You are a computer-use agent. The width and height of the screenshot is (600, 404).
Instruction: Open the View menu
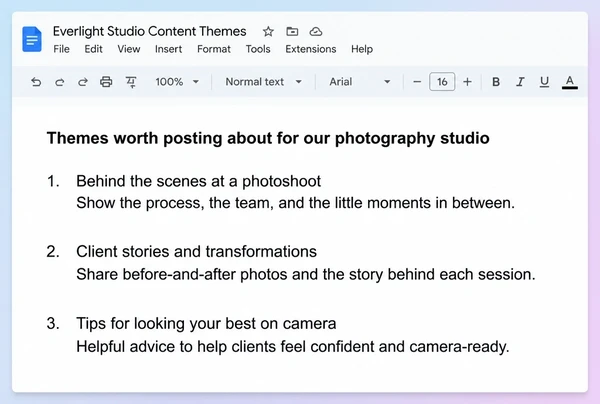click(129, 49)
